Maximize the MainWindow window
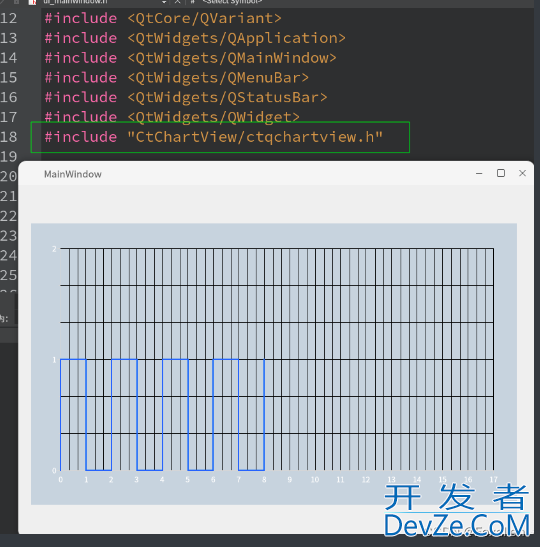The height and width of the screenshot is (547, 540). [501, 173]
